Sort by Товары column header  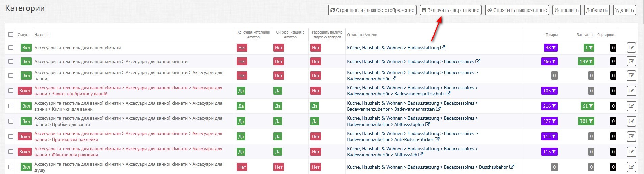click(551, 35)
